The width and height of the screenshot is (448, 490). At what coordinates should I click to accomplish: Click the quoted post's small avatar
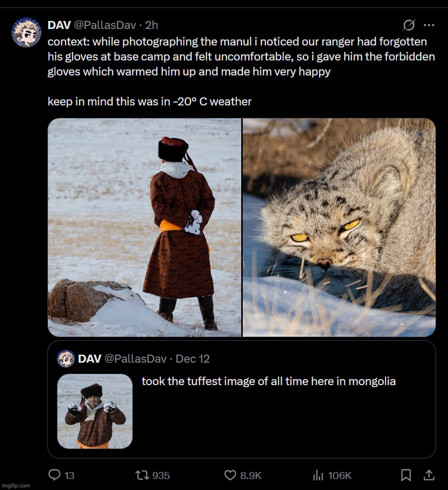(66, 359)
